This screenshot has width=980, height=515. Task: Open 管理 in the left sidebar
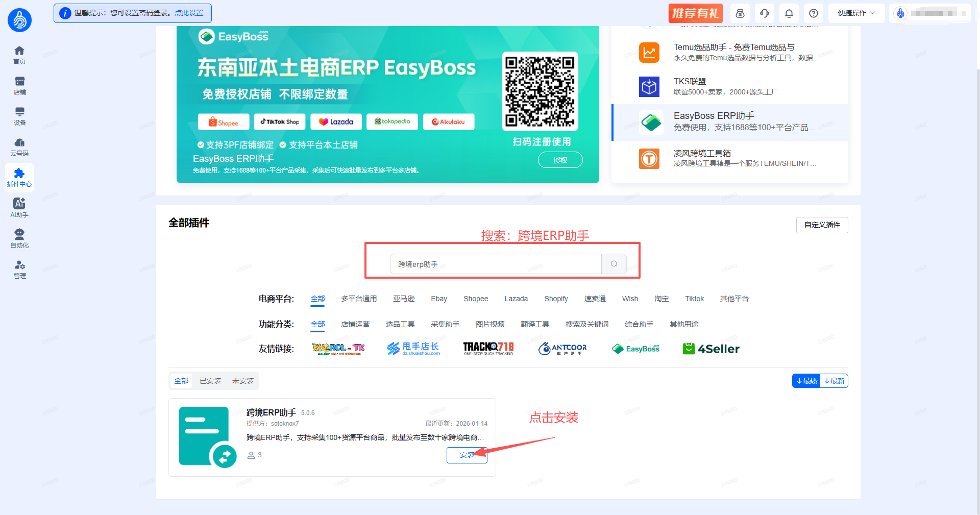tap(19, 269)
